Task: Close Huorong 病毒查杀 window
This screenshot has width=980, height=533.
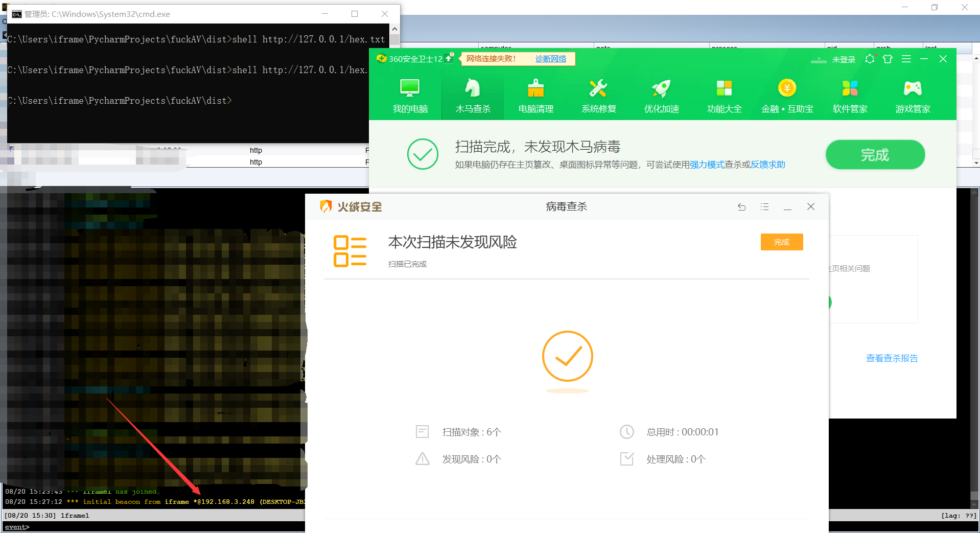Action: coord(811,206)
